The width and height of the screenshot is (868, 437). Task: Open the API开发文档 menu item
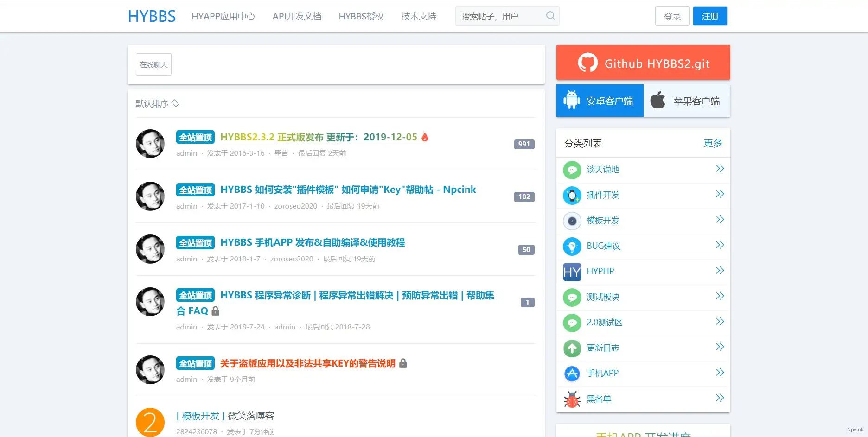tap(297, 16)
